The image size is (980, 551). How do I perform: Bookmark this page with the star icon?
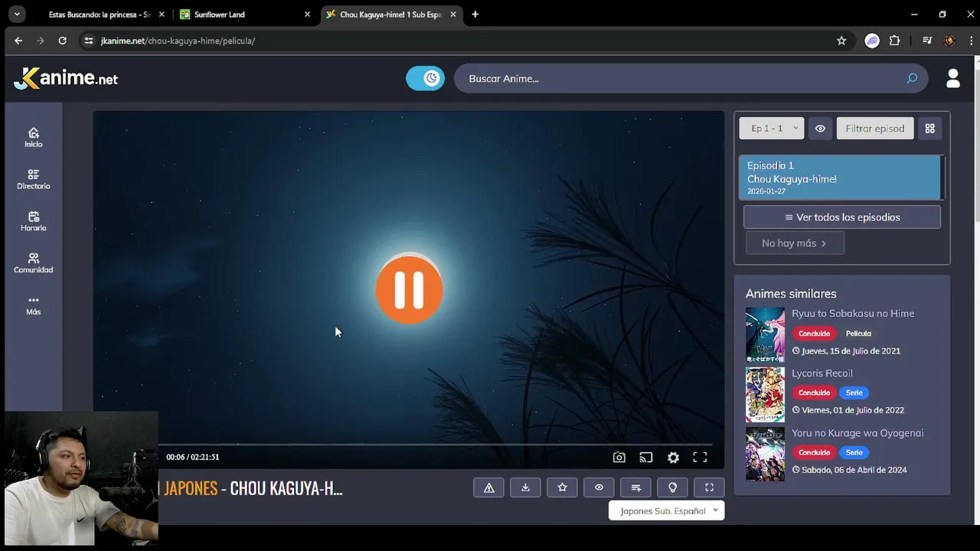841,41
